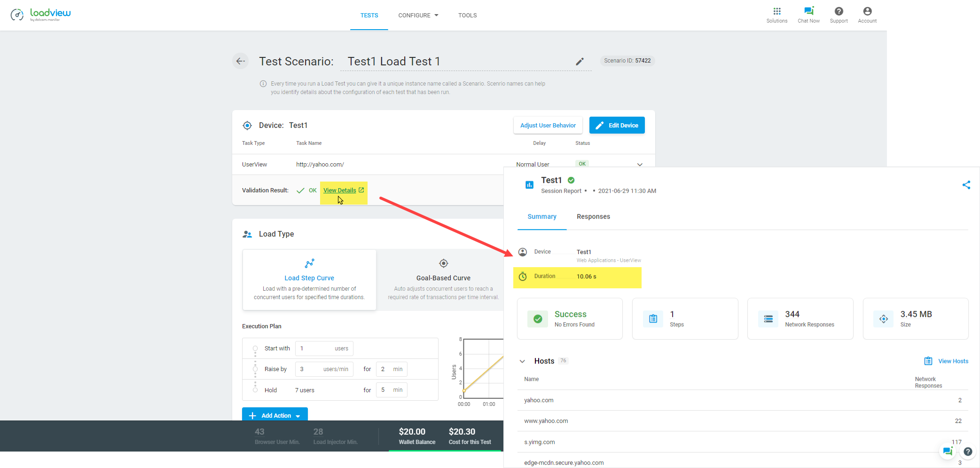Click the Scenario ID 57422 badge
The height and width of the screenshot is (468, 980).
[x=627, y=61]
